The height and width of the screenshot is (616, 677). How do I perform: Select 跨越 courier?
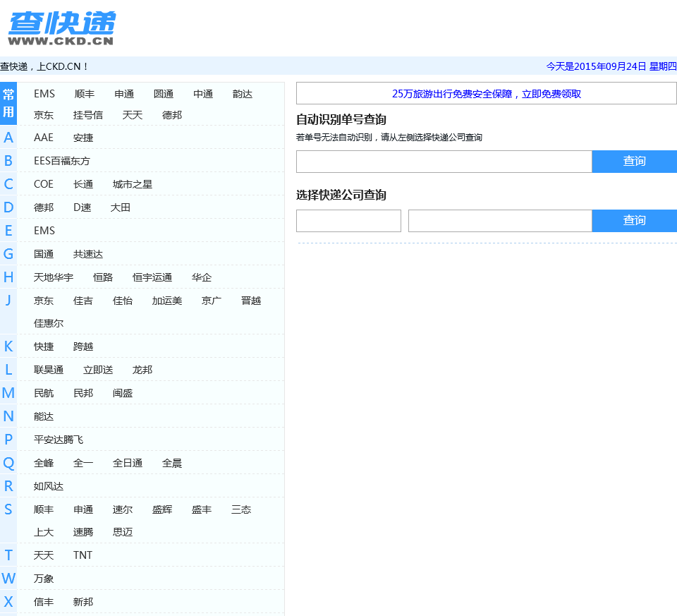[x=83, y=346]
